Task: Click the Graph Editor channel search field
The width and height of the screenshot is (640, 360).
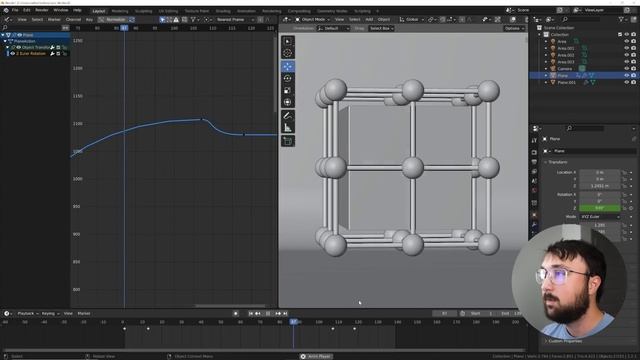Action: tap(31, 28)
